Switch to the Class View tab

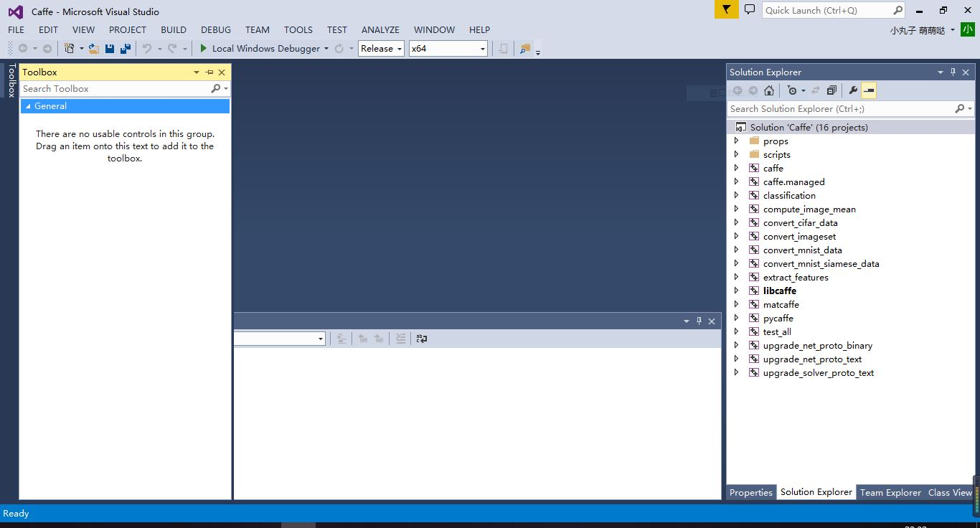pos(950,492)
